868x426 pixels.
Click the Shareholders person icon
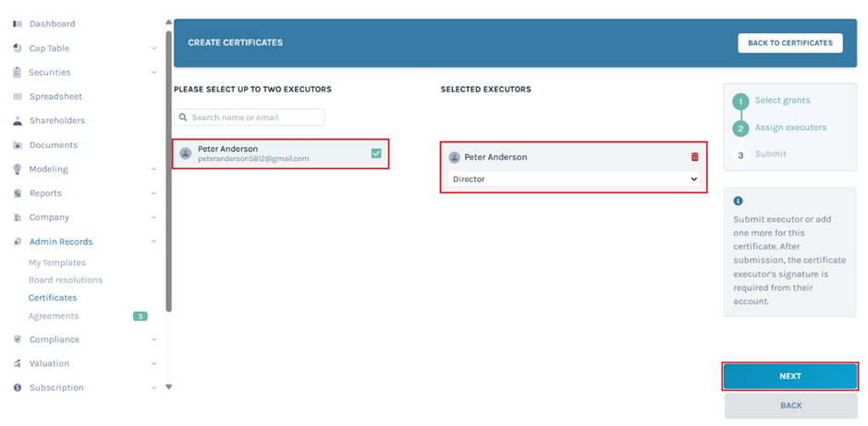(x=18, y=121)
